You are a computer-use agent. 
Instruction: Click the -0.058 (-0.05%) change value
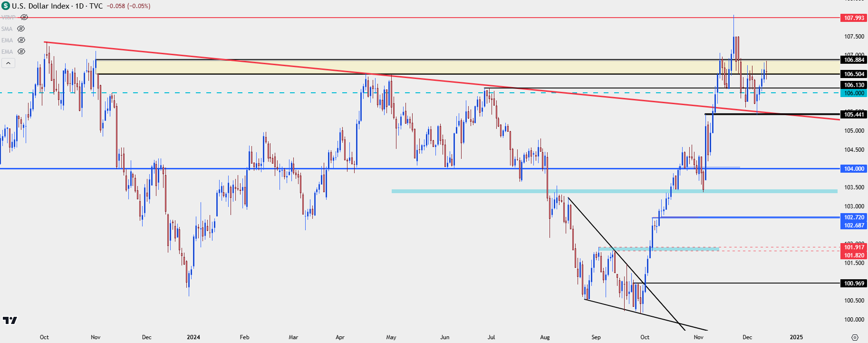(x=128, y=6)
